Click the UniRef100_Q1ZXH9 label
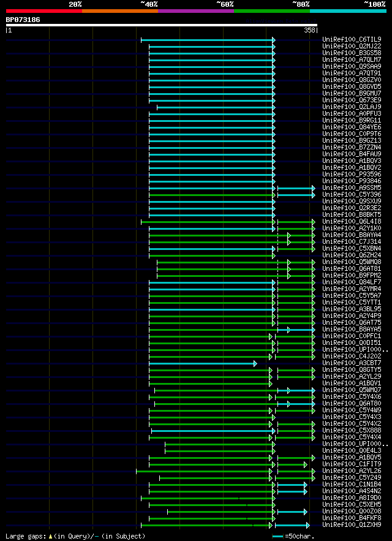 coord(352,525)
